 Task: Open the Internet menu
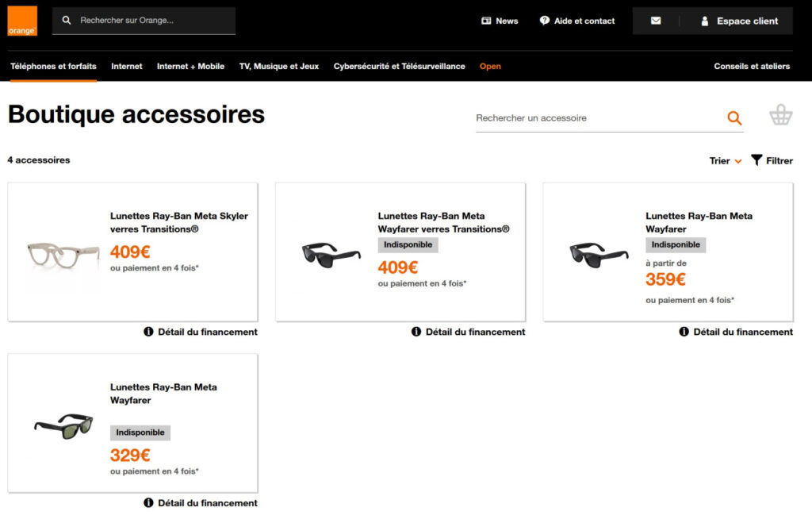(x=126, y=67)
